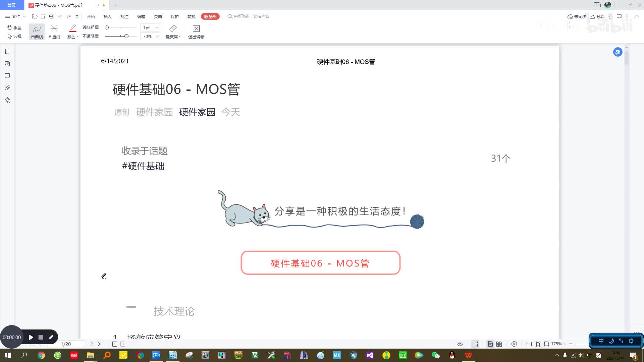Viewport: 644px width, 362px height.
Task: Activate the Draw Straight Line (画直线) tool
Action: [x=54, y=32]
